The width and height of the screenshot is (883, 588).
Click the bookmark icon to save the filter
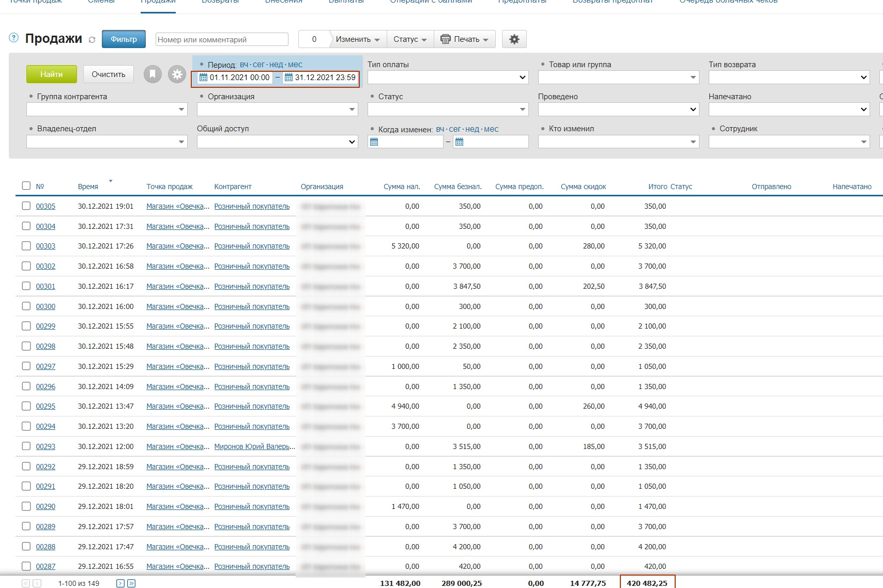pos(153,74)
